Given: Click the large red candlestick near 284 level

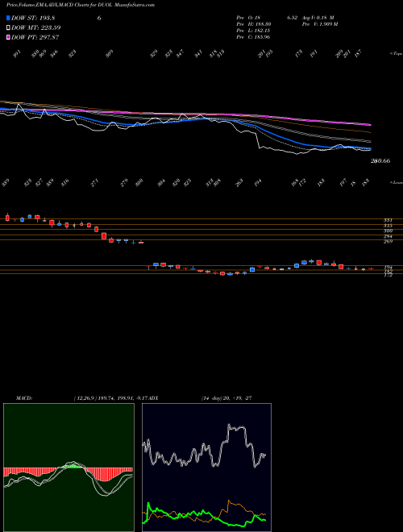Looking at the screenshot, I should [x=104, y=236].
